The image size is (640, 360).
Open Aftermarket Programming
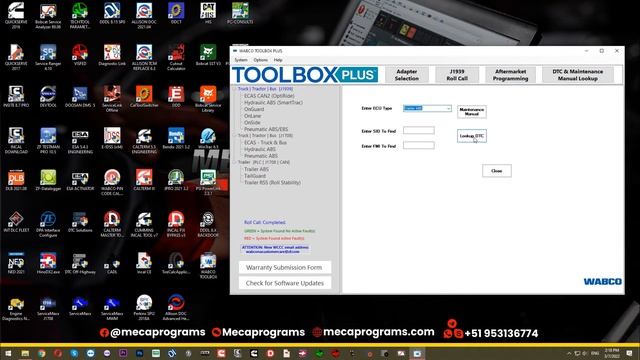(x=510, y=75)
